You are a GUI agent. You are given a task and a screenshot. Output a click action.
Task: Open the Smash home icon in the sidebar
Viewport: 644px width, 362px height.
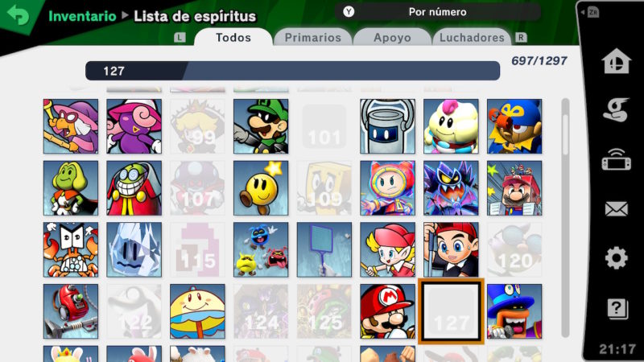616,61
